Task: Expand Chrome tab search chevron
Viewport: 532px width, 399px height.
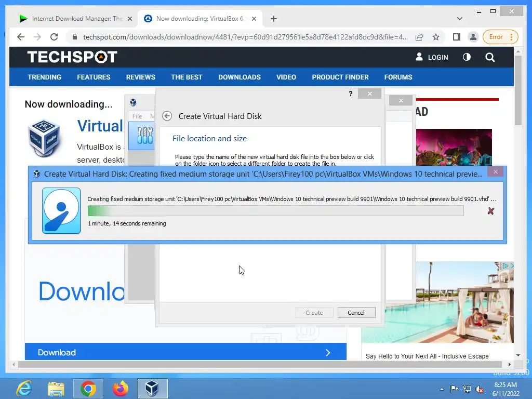Action: click(460, 19)
